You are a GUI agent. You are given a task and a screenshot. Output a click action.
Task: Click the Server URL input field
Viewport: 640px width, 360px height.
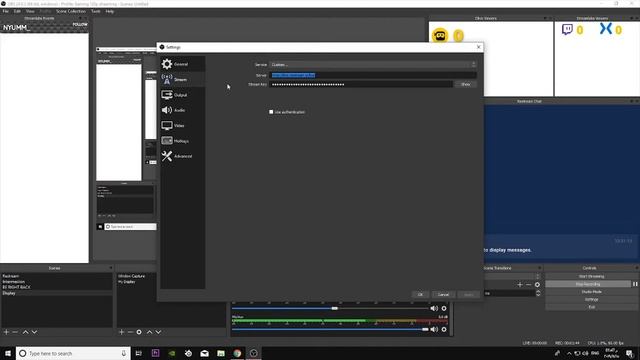click(x=373, y=75)
